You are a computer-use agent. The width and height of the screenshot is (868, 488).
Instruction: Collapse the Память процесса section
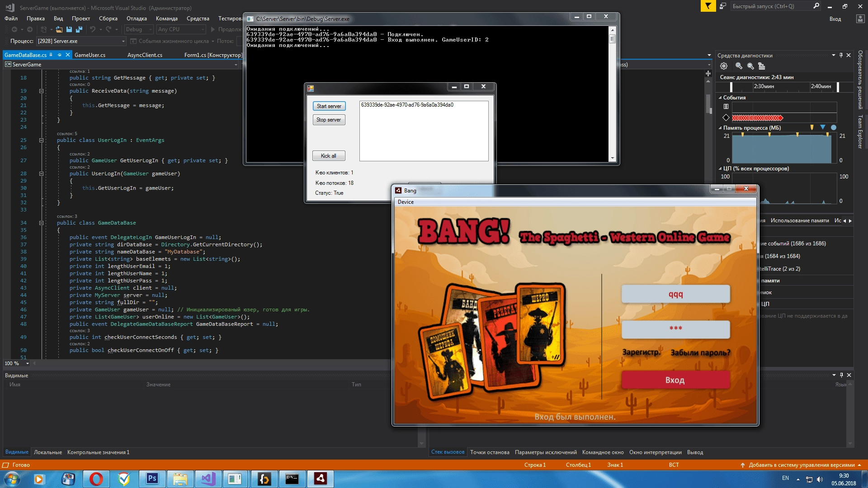pyautogui.click(x=720, y=128)
